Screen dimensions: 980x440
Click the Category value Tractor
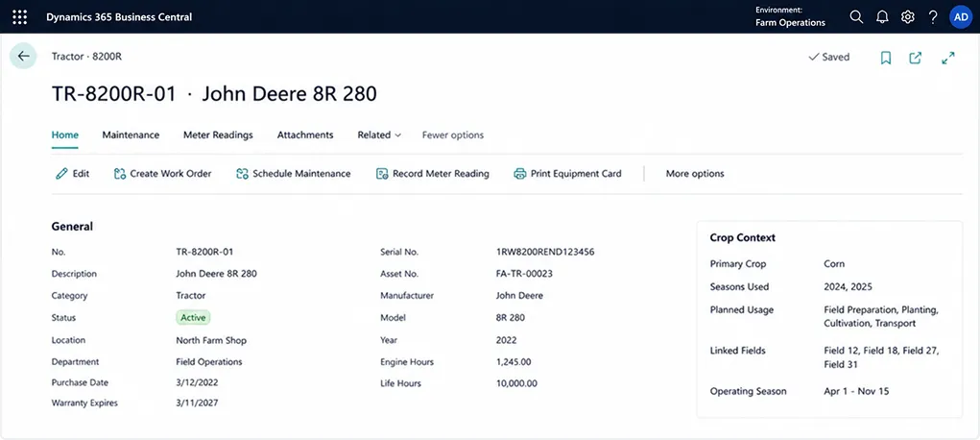tap(191, 296)
